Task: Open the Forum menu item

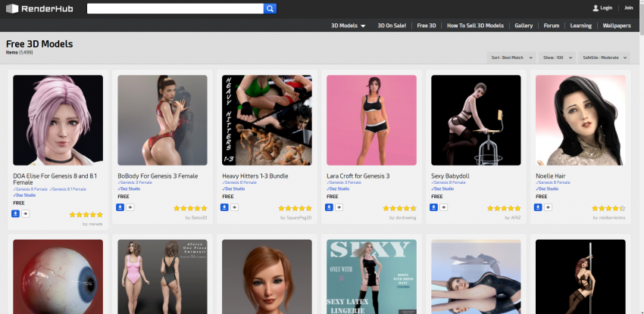Action: click(x=551, y=26)
